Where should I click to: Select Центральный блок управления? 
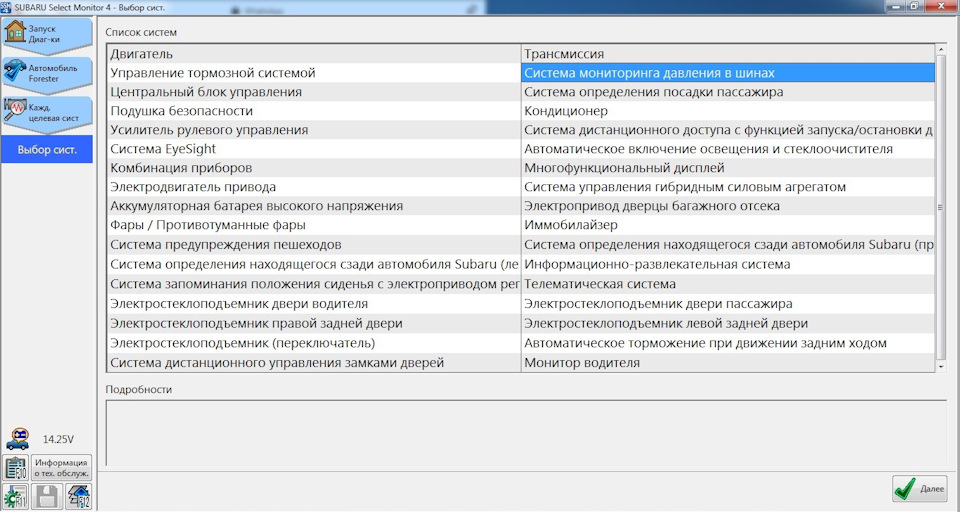point(314,92)
